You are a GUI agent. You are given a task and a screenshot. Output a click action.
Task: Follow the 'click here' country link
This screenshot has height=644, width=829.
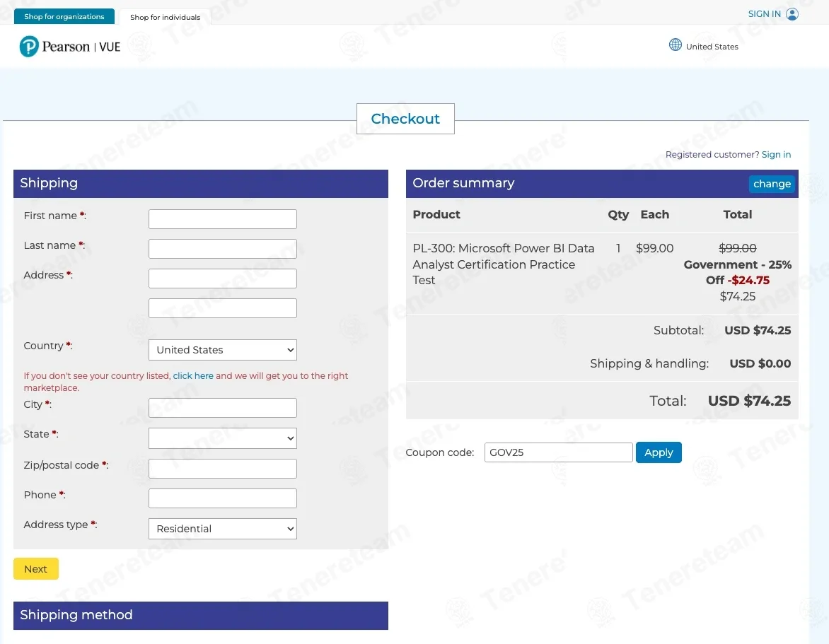pyautogui.click(x=193, y=375)
